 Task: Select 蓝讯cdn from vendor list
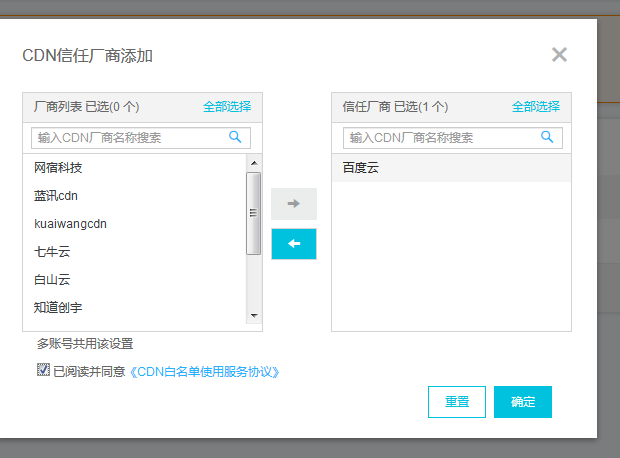tap(56, 196)
